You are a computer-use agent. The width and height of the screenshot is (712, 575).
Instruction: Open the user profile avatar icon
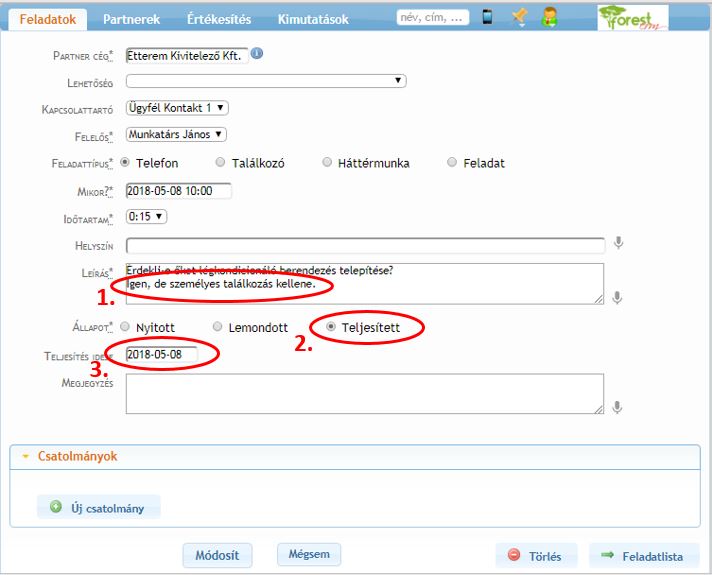point(549,17)
